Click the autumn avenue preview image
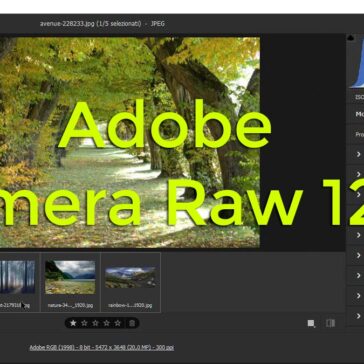 tap(130, 142)
